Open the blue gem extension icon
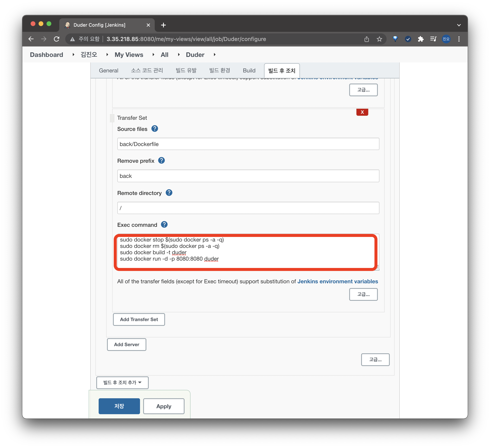Viewport: 490px width, 448px height. click(x=395, y=39)
